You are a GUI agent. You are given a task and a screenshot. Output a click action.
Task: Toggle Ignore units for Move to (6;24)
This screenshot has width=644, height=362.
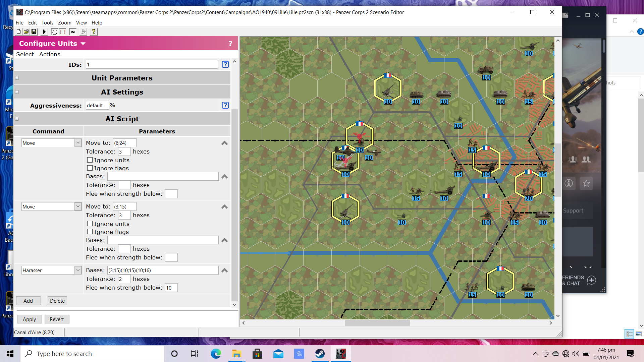click(x=90, y=160)
